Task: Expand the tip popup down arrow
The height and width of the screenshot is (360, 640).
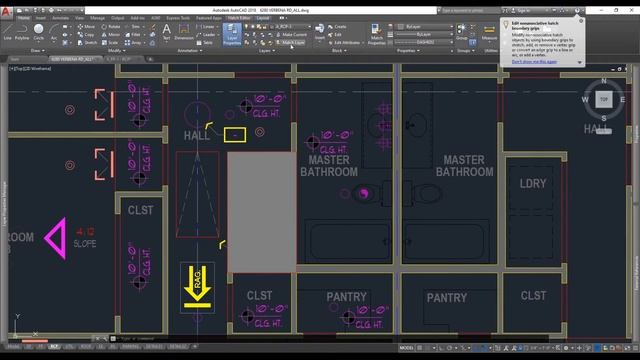Action: (580, 62)
